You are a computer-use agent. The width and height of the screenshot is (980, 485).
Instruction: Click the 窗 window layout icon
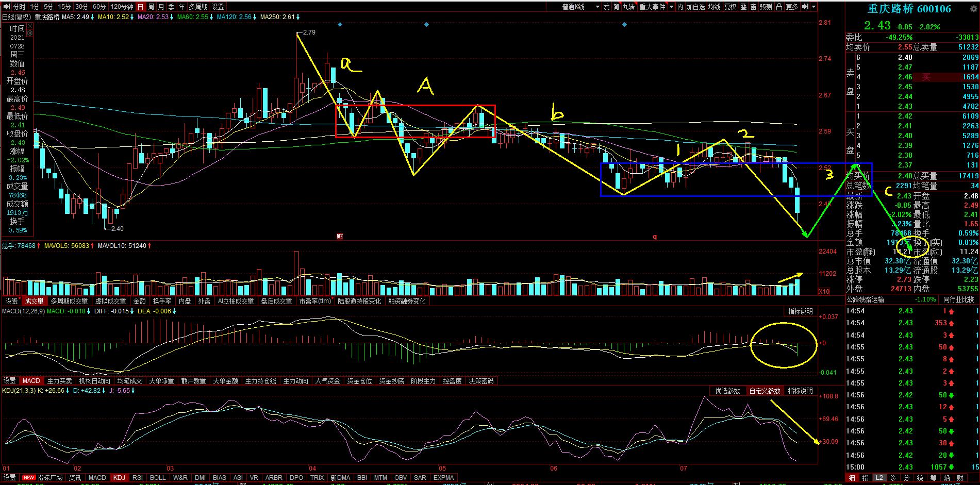click(754, 7)
